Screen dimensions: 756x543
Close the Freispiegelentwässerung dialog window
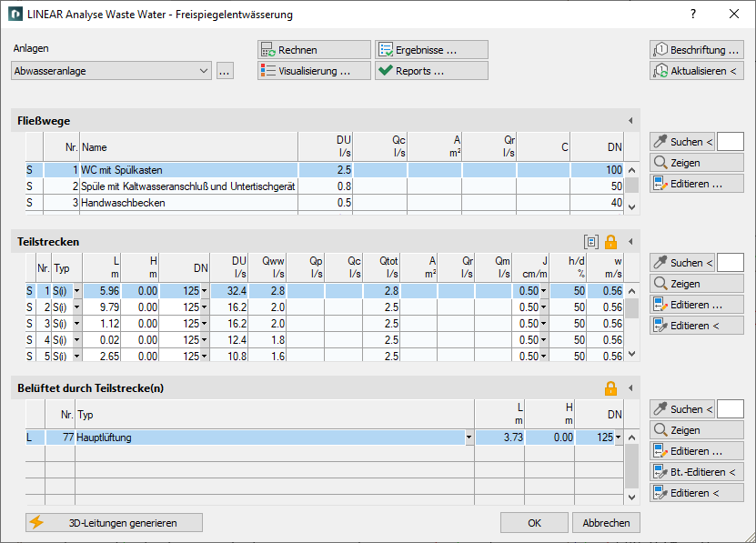pyautogui.click(x=734, y=14)
